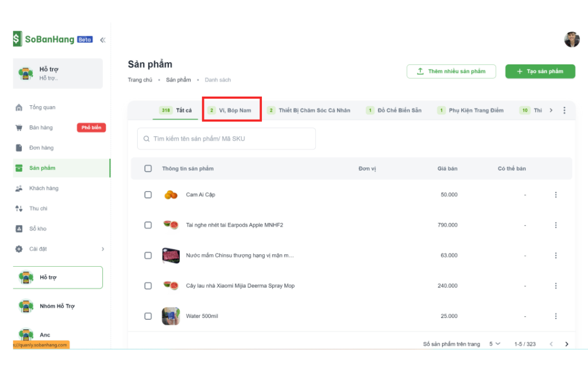Click Thêm nhiều sản phẩm button
This screenshot has width=588, height=372.
(450, 71)
